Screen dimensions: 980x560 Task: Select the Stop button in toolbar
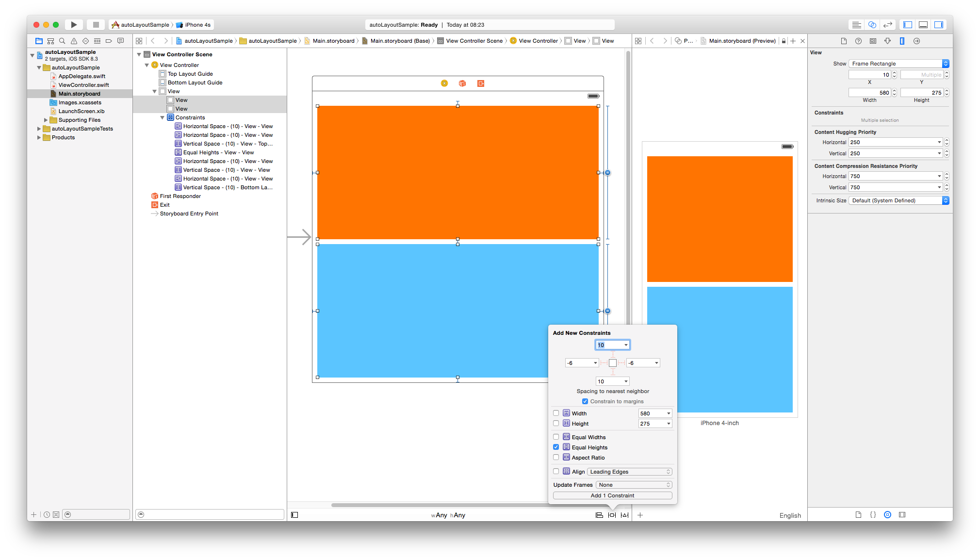point(96,24)
